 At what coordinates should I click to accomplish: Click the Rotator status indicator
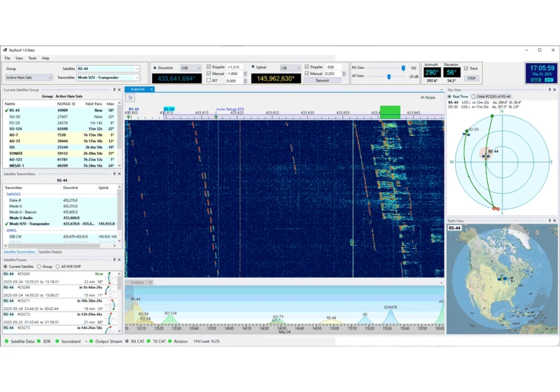[170, 342]
